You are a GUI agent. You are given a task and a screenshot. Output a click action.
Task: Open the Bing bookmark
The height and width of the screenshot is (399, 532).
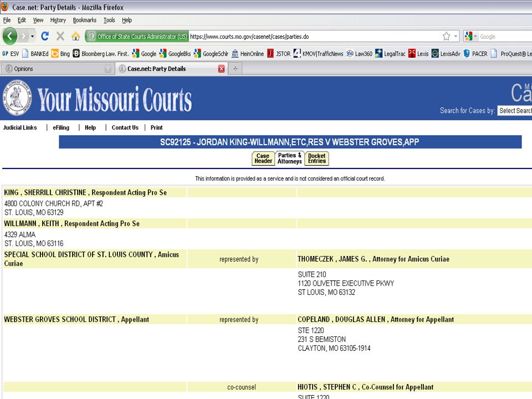tap(60, 54)
